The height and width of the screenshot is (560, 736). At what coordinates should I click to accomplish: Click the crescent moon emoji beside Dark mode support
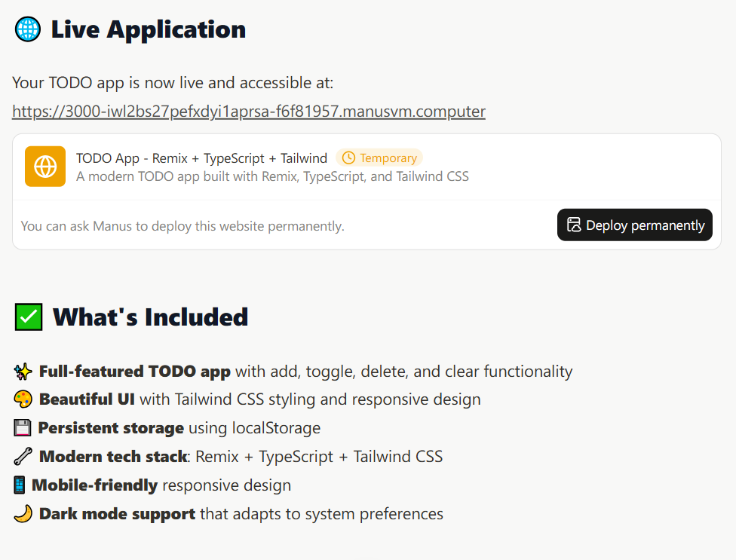tap(23, 514)
